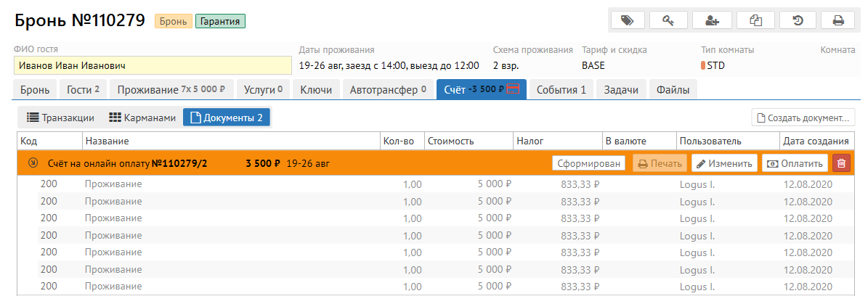Click the copy booking icon button
This screenshot has height=296, width=868.
point(755,20)
